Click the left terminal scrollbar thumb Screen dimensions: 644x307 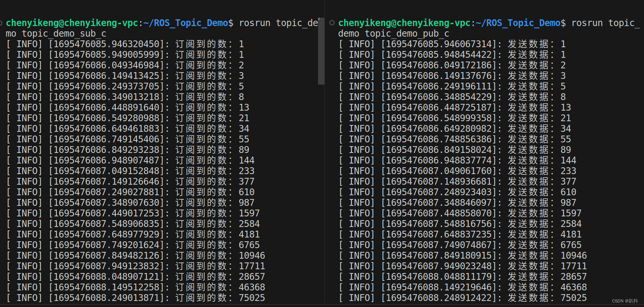321,51
